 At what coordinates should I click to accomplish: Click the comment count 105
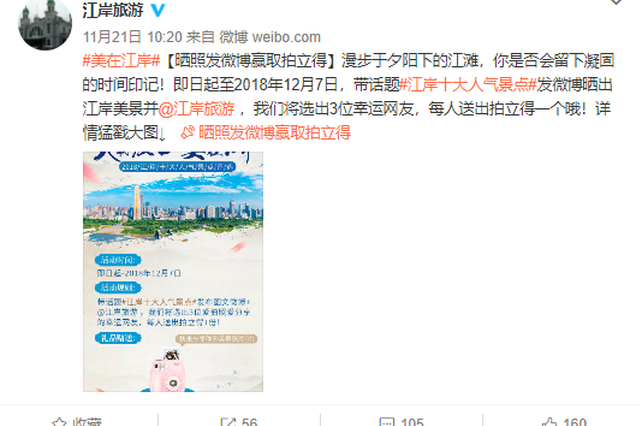[x=412, y=422]
